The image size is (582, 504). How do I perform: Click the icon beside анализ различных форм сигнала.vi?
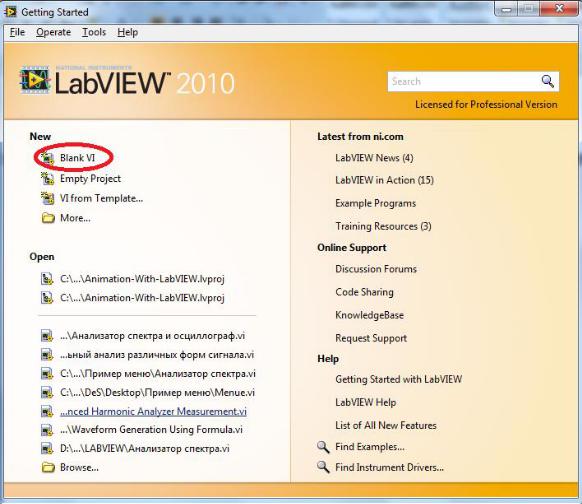47,355
